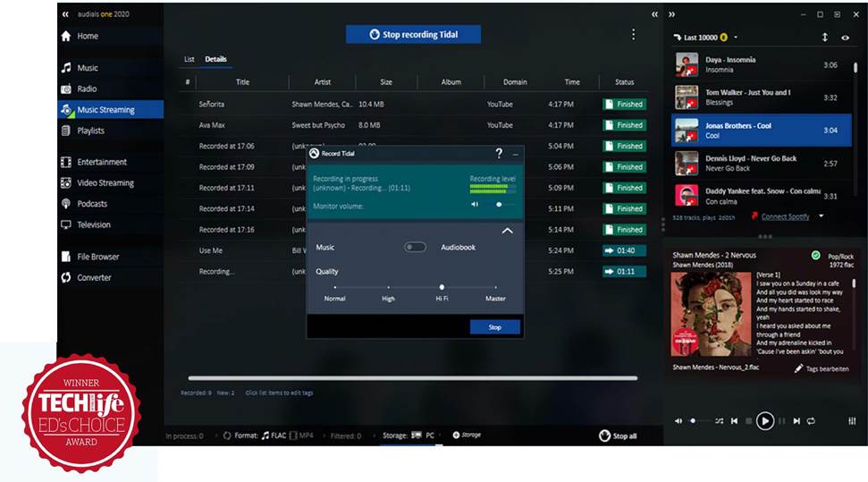Sort by the Time column header
This screenshot has width=868, height=482.
click(572, 82)
